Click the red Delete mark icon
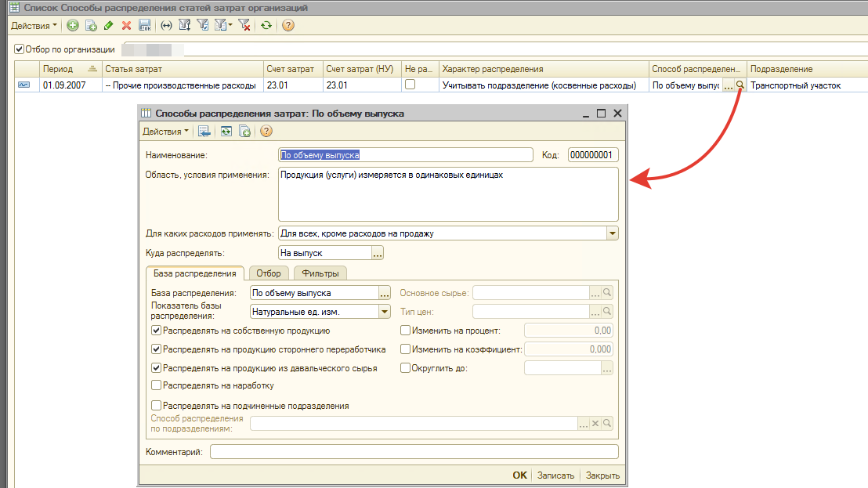 pyautogui.click(x=126, y=26)
